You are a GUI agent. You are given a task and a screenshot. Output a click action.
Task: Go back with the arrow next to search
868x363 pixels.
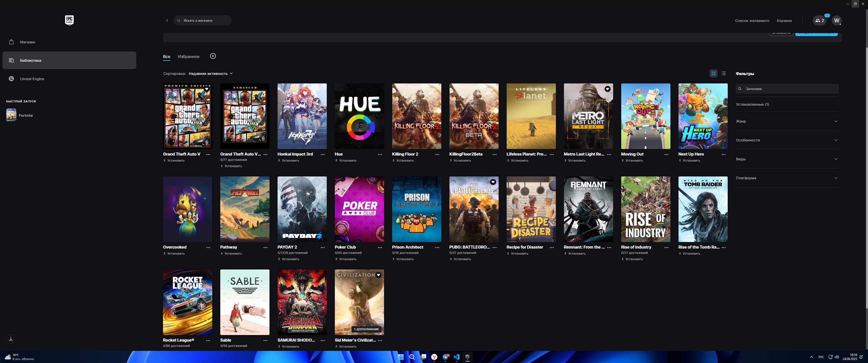click(167, 20)
